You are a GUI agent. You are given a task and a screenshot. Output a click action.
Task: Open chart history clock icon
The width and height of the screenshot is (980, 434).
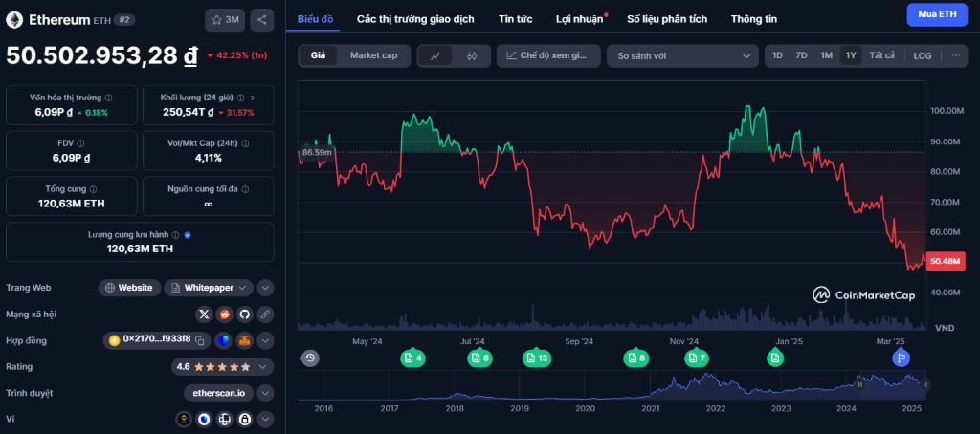pos(310,358)
